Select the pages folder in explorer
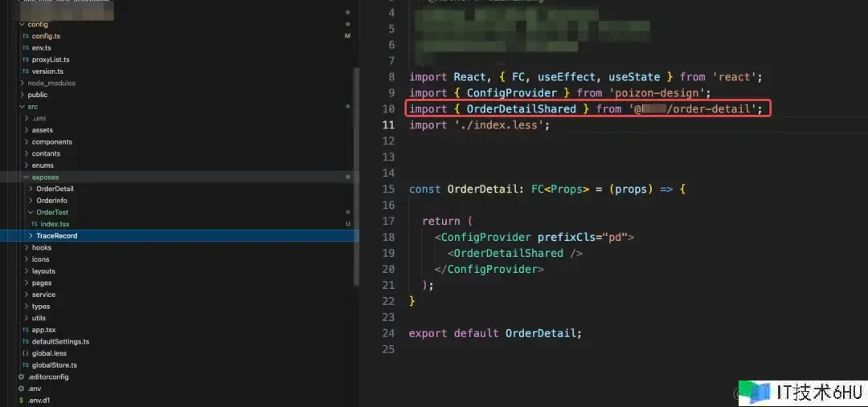Image resolution: width=868 pixels, height=407 pixels. 42,283
